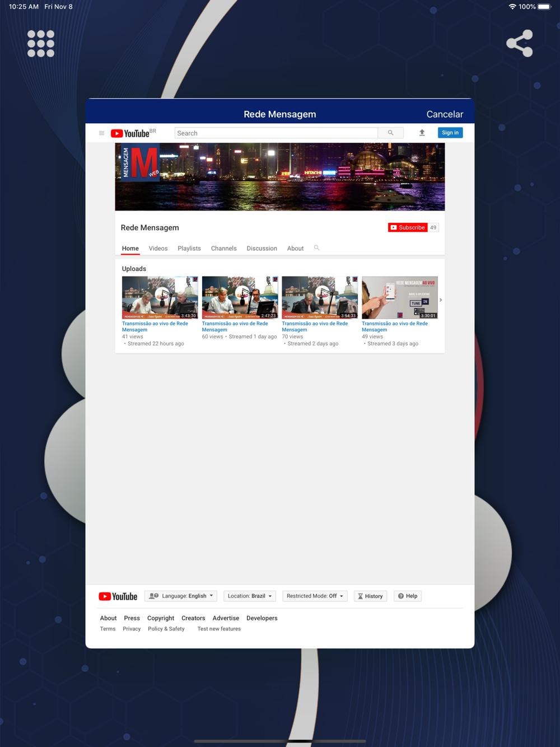Open video thumbnail with duration 2:47:23
Image resolution: width=560 pixels, height=747 pixels.
point(240,297)
